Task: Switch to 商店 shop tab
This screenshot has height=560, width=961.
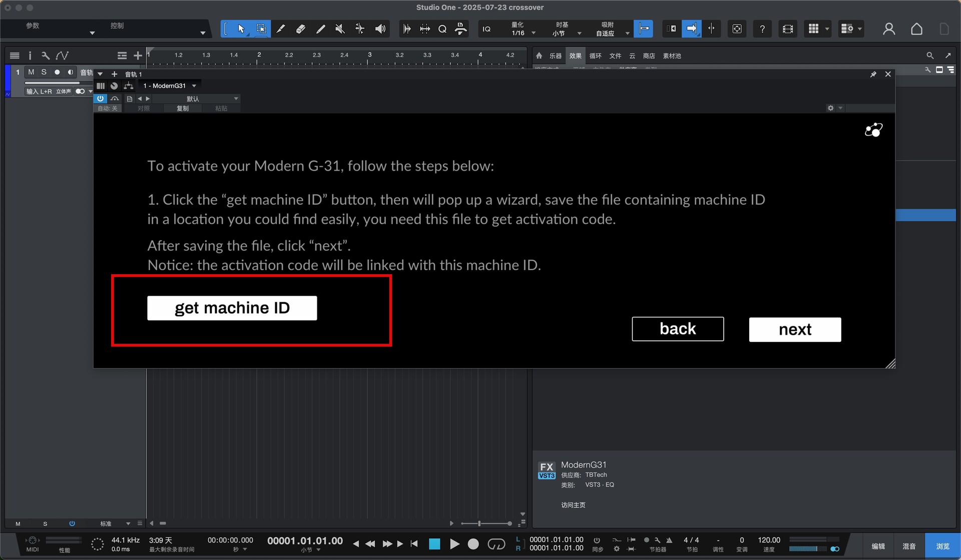Action: pos(649,56)
